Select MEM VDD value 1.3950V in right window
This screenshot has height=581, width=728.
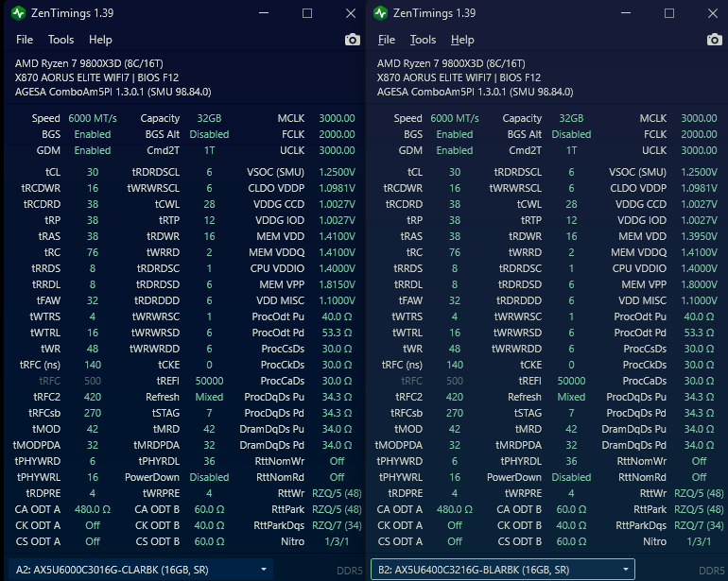pyautogui.click(x=699, y=237)
